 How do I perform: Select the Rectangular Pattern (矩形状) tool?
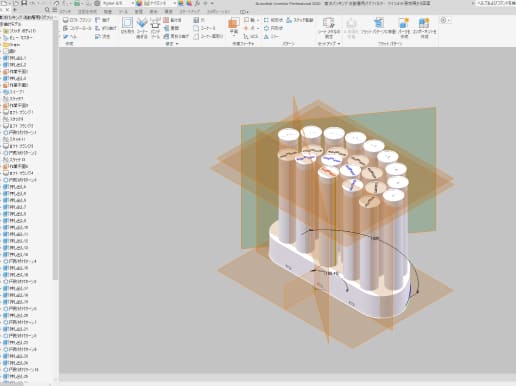[x=273, y=20]
